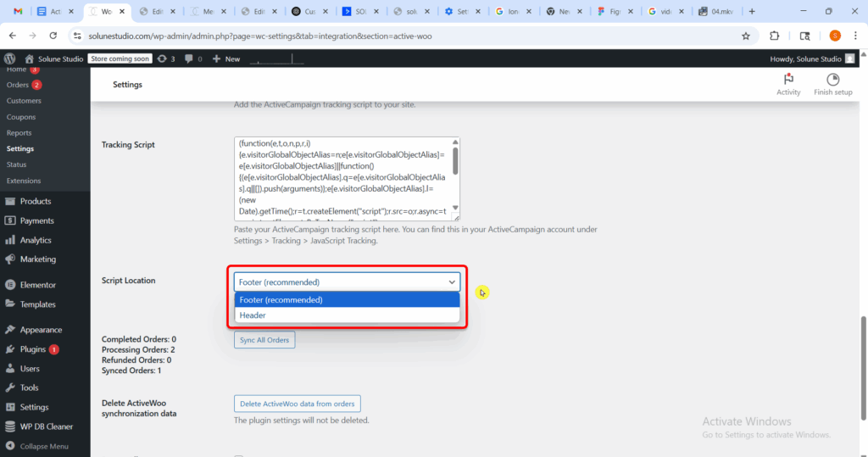Viewport: 868px width, 457px height.
Task: Open Reports submenu item
Action: click(x=19, y=133)
